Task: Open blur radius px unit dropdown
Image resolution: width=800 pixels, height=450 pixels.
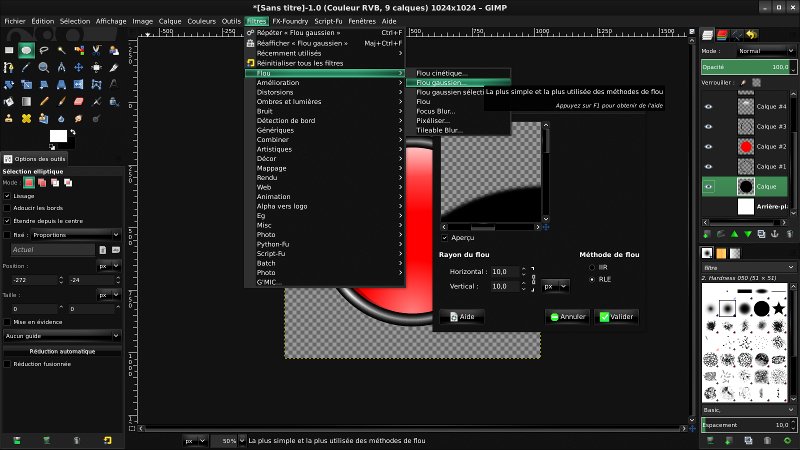Action: tap(555, 287)
